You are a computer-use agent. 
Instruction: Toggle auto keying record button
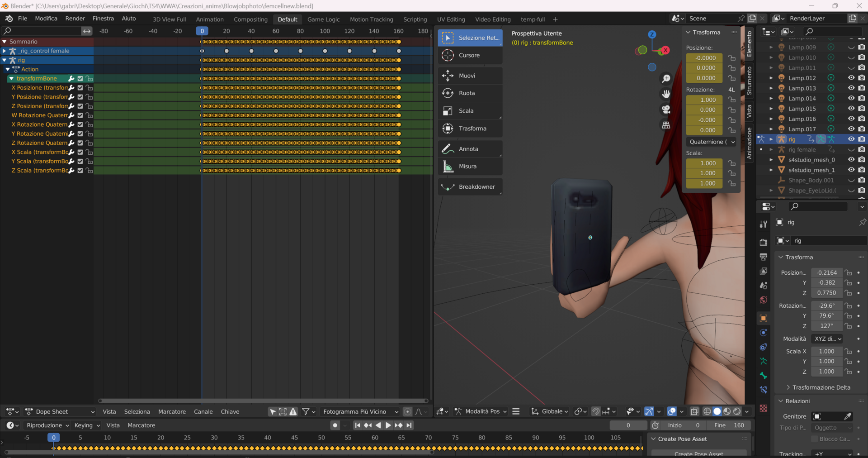point(335,425)
